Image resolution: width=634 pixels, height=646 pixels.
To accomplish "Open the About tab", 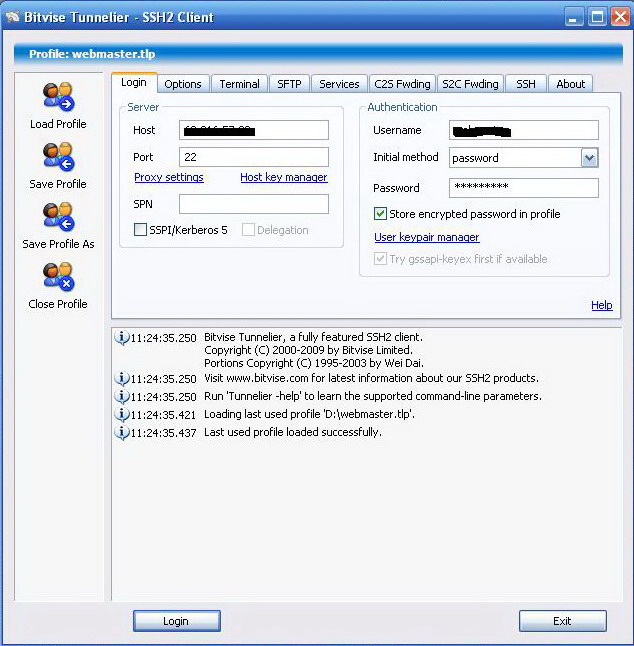I will pos(571,84).
